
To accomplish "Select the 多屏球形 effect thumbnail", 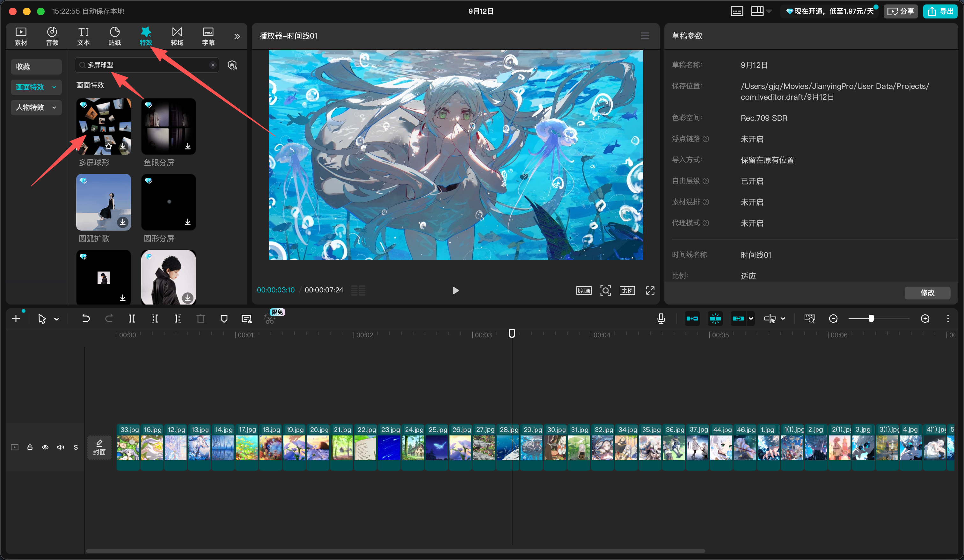I will click(103, 126).
